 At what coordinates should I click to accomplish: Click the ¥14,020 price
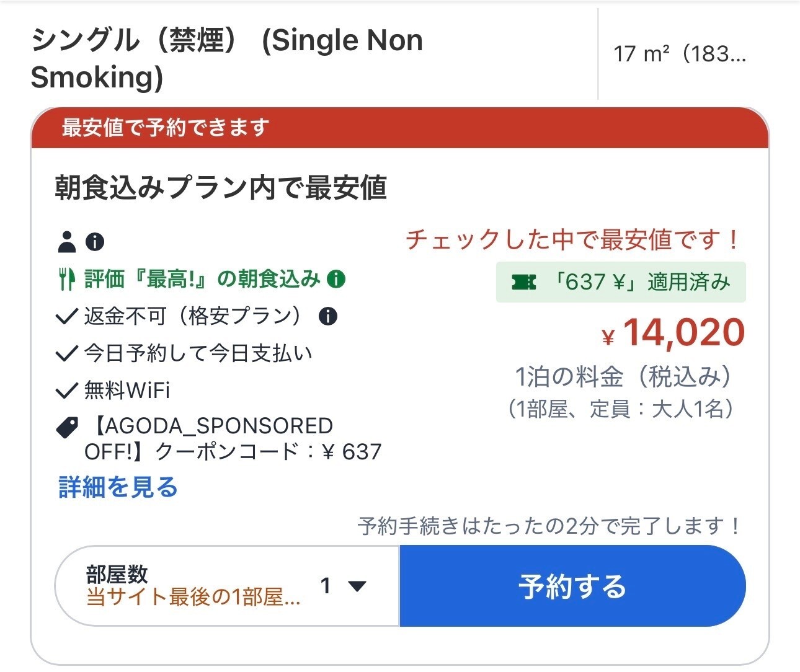pyautogui.click(x=673, y=333)
